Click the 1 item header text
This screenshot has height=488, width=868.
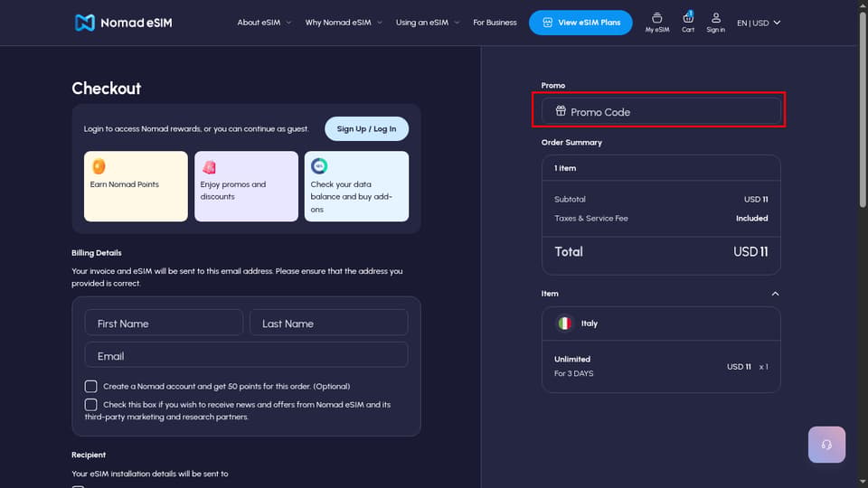pyautogui.click(x=565, y=168)
